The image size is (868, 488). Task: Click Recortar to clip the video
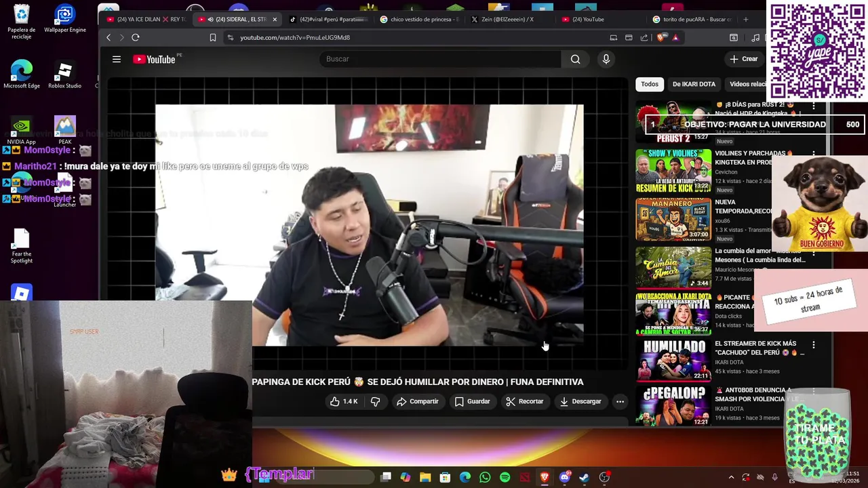[524, 401]
